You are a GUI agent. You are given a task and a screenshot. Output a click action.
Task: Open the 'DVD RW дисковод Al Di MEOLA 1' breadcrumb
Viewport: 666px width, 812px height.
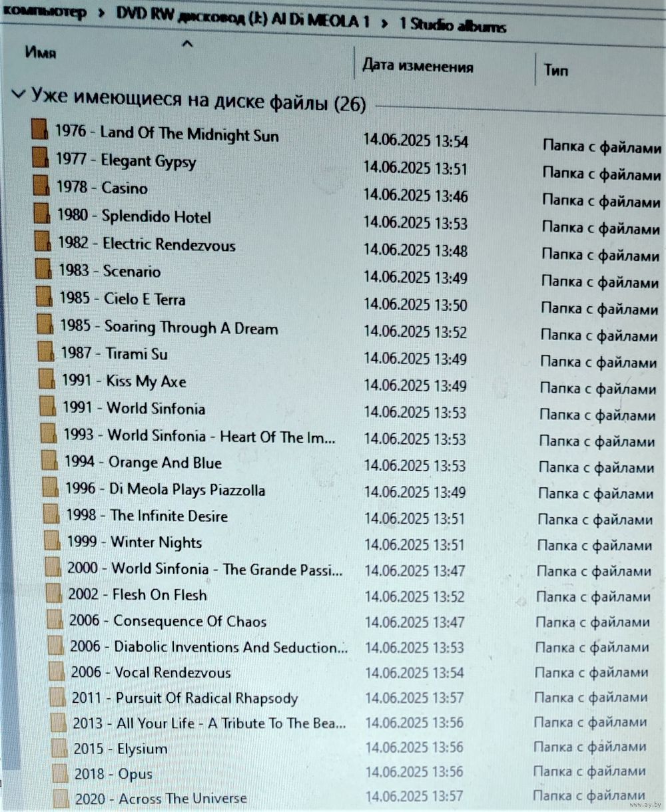click(243, 17)
